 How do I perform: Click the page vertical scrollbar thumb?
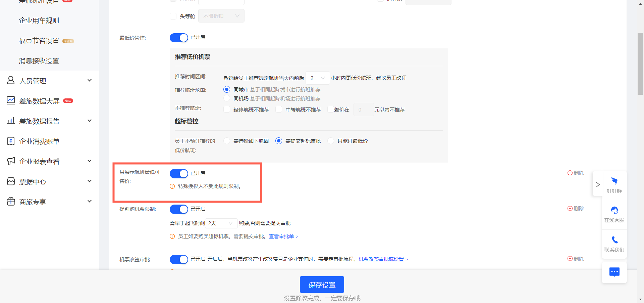(x=640, y=64)
